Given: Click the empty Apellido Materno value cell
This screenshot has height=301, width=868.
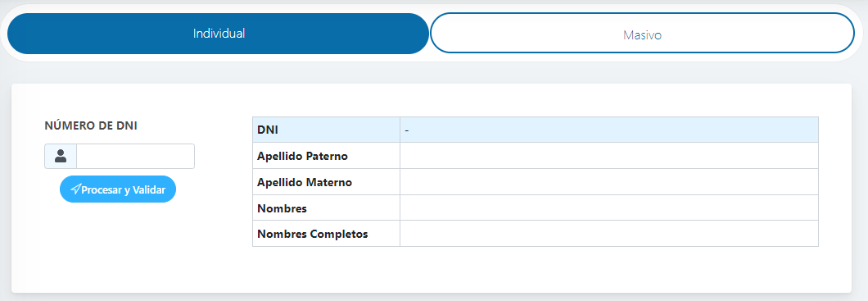Looking at the screenshot, I should pyautogui.click(x=609, y=182).
